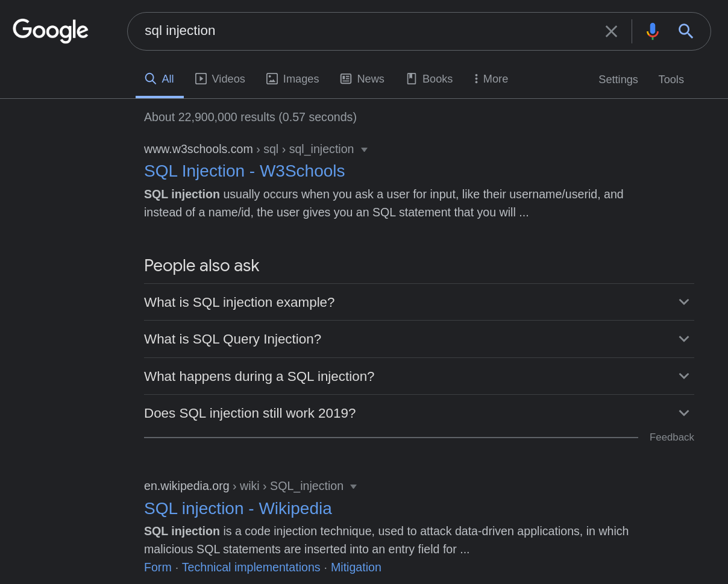728x584 pixels.
Task: Open Wikipedia result options arrow
Action: pyautogui.click(x=353, y=486)
